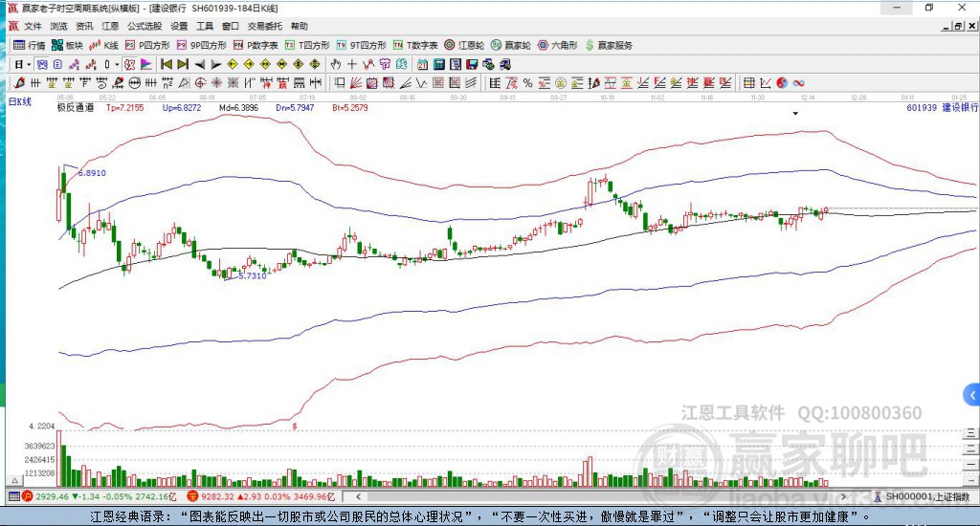This screenshot has width=980, height=526.
Task: Click SH000001 上证指数 status entry
Action: [x=923, y=496]
